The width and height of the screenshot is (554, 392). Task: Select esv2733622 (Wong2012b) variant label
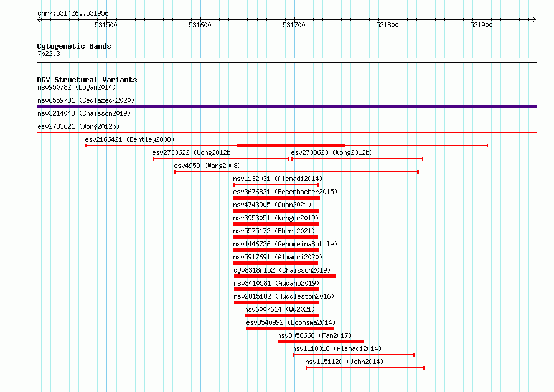coord(193,152)
